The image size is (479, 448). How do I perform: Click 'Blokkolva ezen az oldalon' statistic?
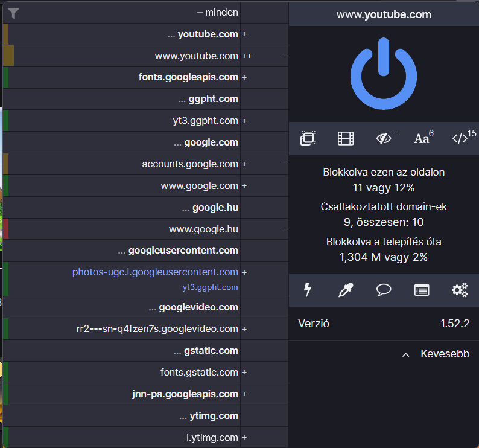pos(384,173)
